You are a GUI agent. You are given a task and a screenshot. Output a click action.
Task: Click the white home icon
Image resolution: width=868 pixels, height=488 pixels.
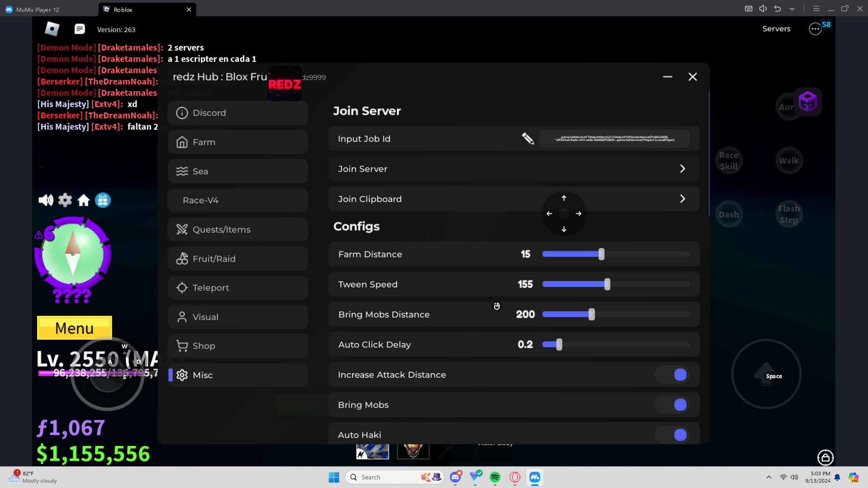(x=84, y=200)
